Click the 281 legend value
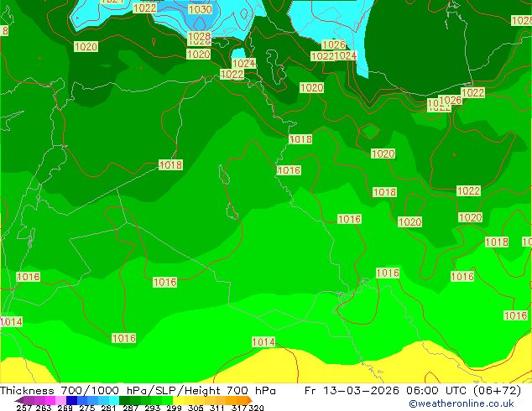The image size is (532, 411). coord(108,408)
